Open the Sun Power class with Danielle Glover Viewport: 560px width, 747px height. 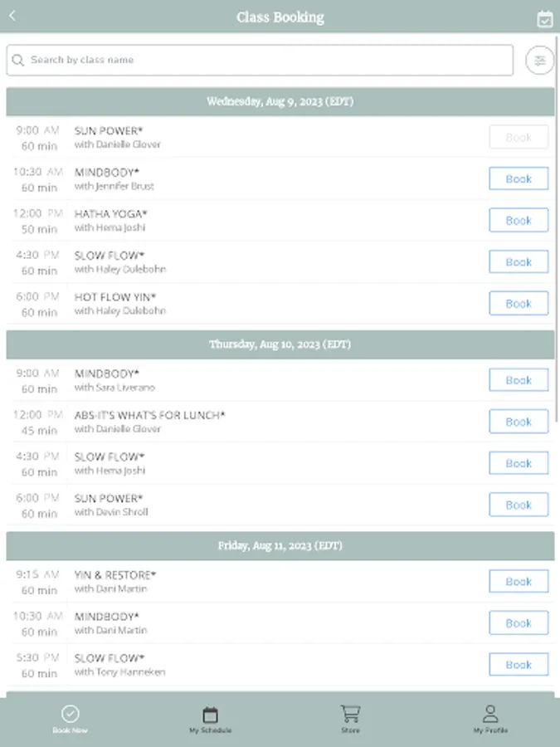(x=117, y=137)
